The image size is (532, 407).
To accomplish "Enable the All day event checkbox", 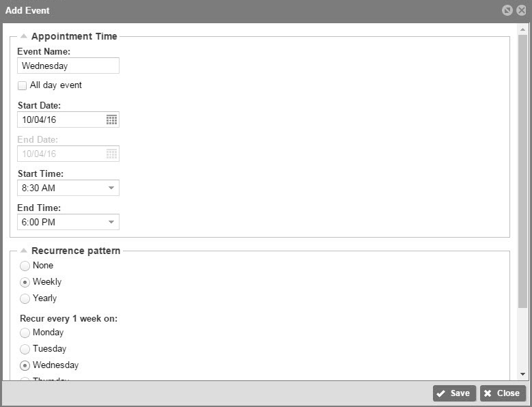I will click(22, 85).
